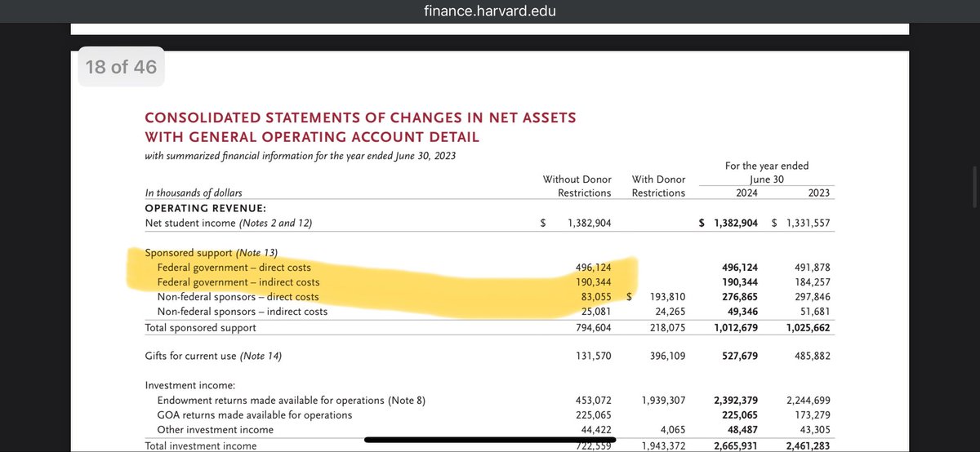Select the 1,939,307 endowment returns donor restricted value

pyautogui.click(x=662, y=401)
